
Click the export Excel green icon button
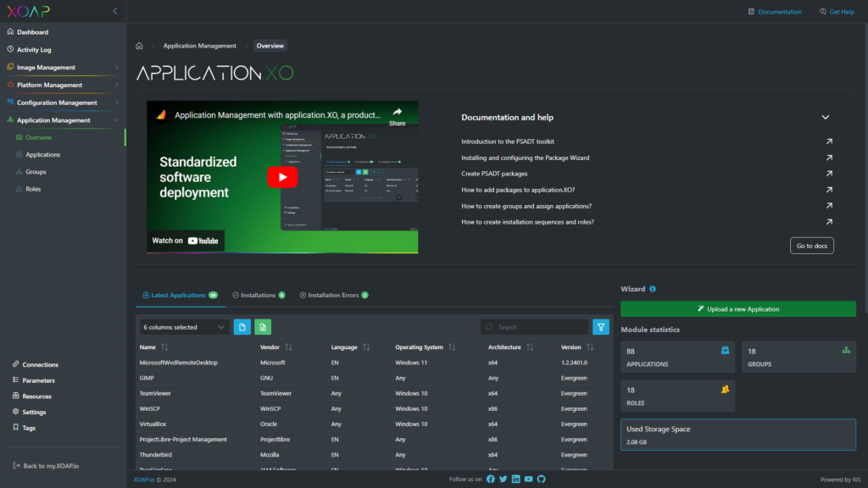pos(263,327)
